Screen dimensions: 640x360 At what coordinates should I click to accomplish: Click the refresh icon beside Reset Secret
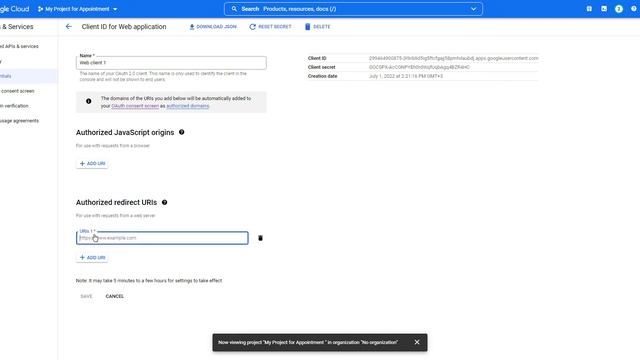[253, 27]
